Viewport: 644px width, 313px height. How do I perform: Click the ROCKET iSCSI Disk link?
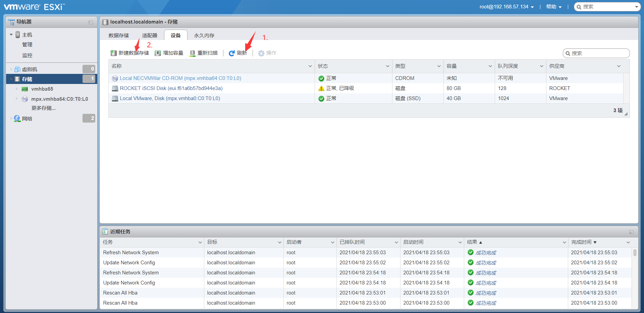click(x=171, y=88)
